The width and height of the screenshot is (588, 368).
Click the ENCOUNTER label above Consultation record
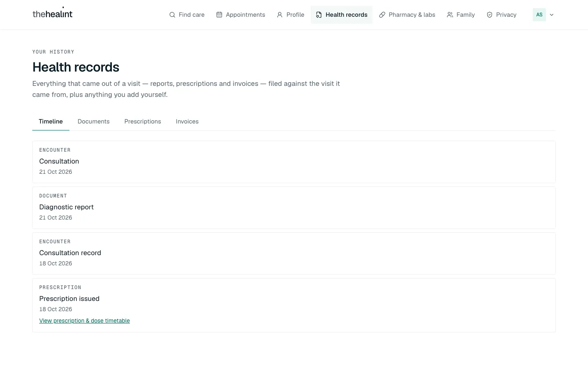pyautogui.click(x=55, y=242)
